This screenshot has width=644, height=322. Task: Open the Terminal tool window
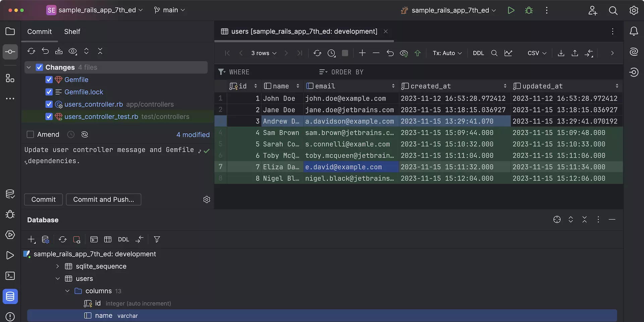click(x=10, y=276)
